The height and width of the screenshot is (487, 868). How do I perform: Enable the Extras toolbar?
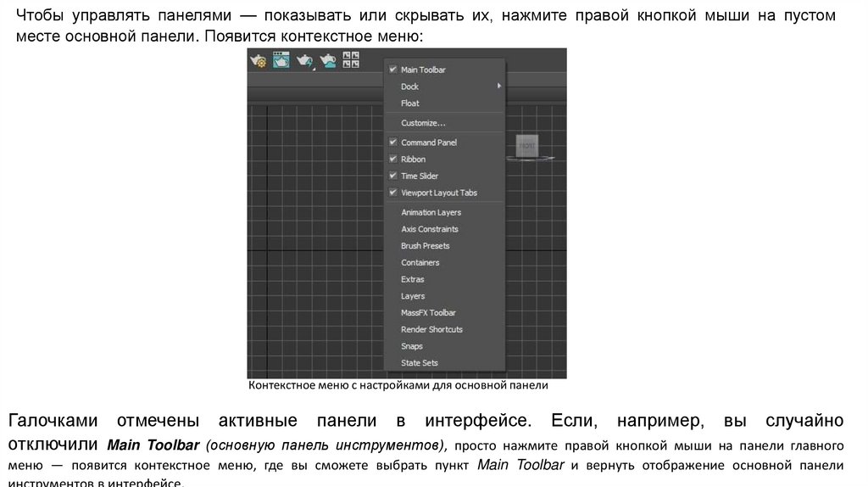(x=444, y=279)
